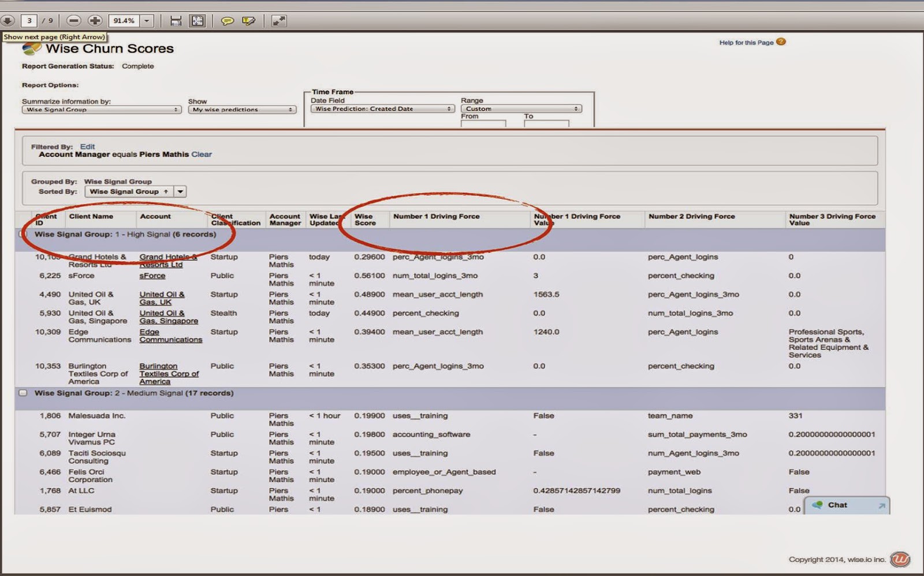Open the Chat button

pyautogui.click(x=847, y=505)
